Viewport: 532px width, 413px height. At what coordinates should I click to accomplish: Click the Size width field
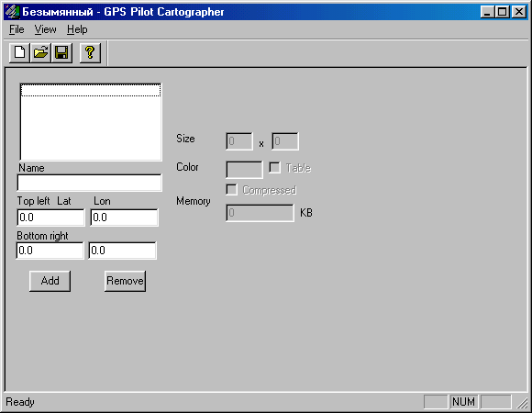pyautogui.click(x=239, y=141)
